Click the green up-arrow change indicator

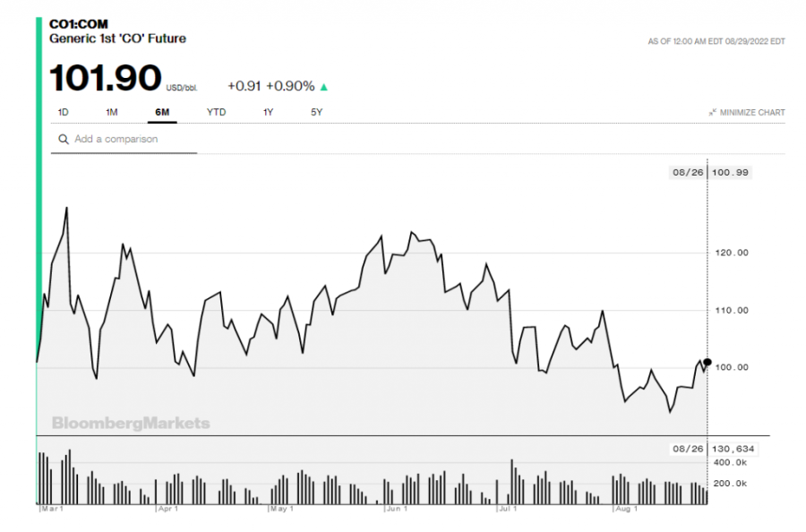pyautogui.click(x=324, y=87)
